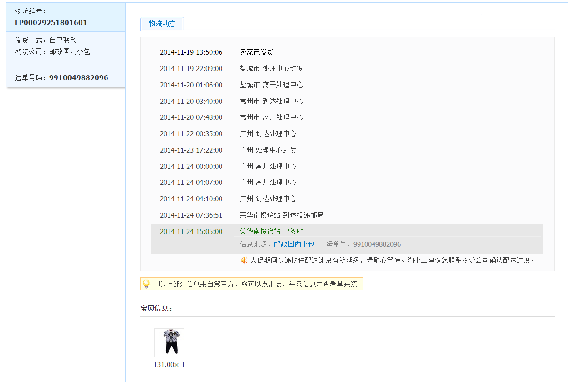
Task: Click the bold 运单号码 in the left panel
Action: (78, 78)
